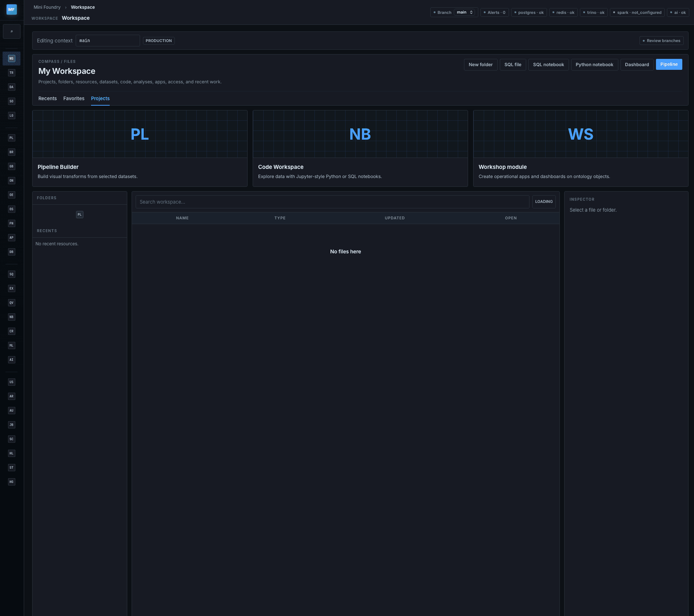This screenshot has height=616, width=694.
Task: Open the SO sidebar icon
Action: coord(11,101)
